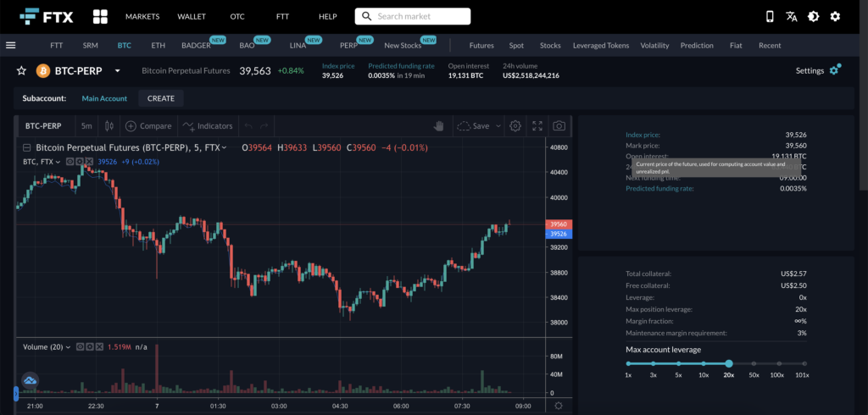Select the BADGER market tab
868x415 pixels.
point(196,46)
